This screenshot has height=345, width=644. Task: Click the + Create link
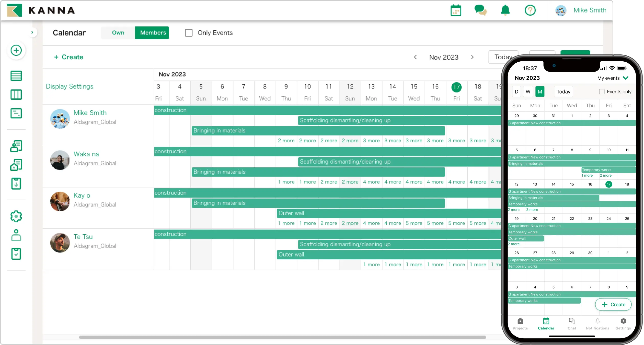[x=69, y=57]
